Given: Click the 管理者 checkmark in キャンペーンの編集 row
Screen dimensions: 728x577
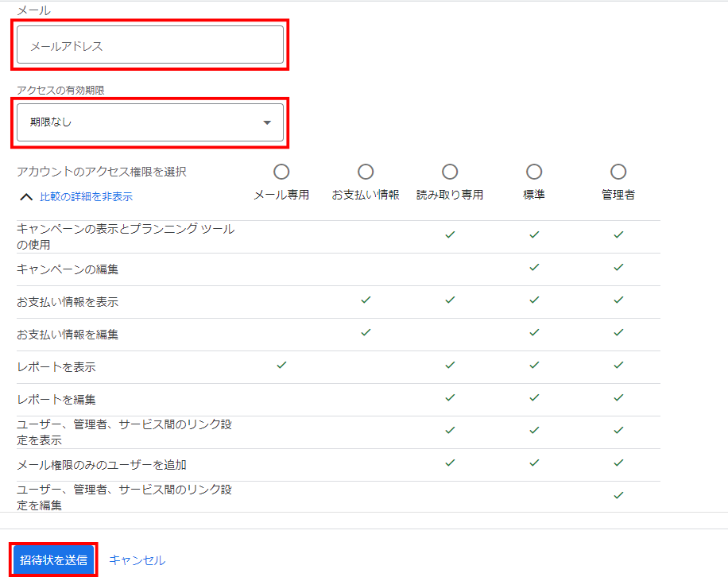Looking at the screenshot, I should (x=618, y=267).
